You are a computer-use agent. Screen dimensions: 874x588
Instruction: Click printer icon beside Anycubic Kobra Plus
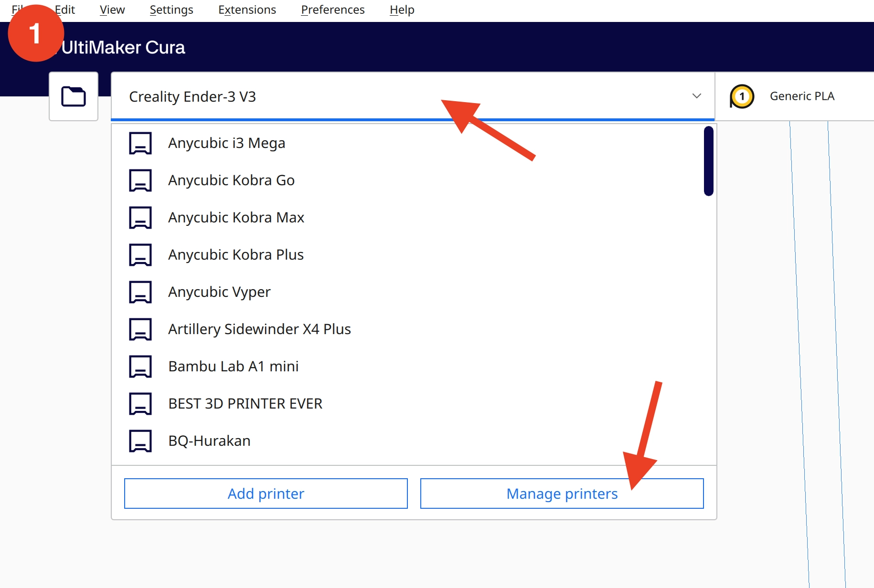click(140, 255)
